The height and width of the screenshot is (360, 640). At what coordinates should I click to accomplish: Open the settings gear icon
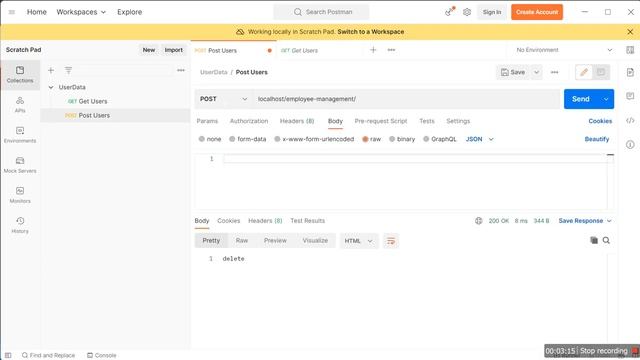[x=467, y=12]
